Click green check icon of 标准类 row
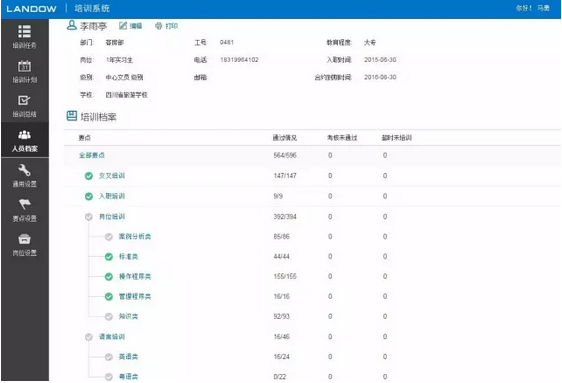 (109, 257)
